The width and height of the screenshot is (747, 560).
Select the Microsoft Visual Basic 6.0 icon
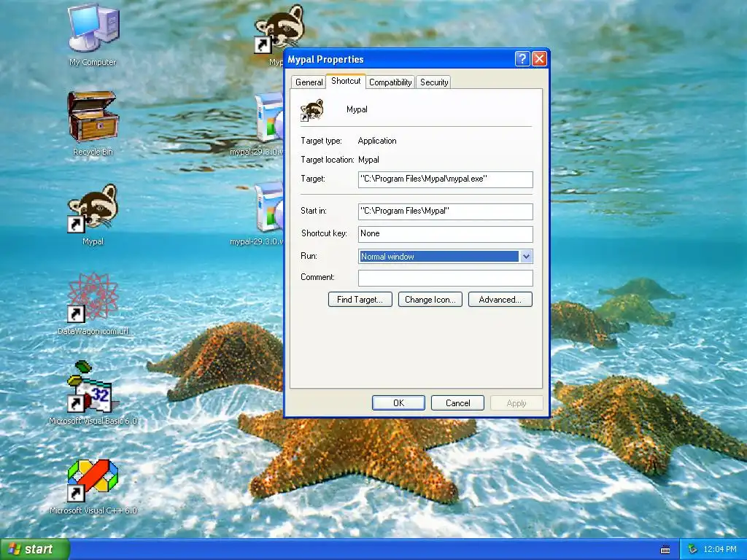point(93,386)
